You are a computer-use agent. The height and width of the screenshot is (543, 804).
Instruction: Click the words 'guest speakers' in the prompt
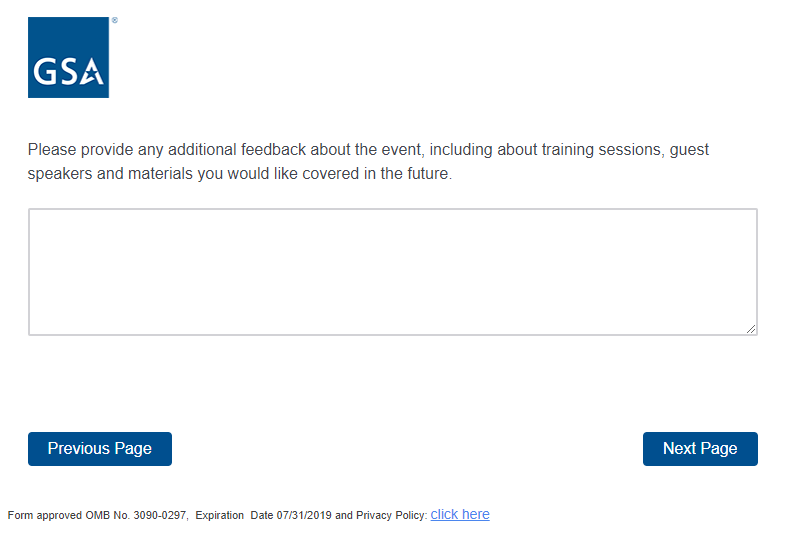(688, 150)
